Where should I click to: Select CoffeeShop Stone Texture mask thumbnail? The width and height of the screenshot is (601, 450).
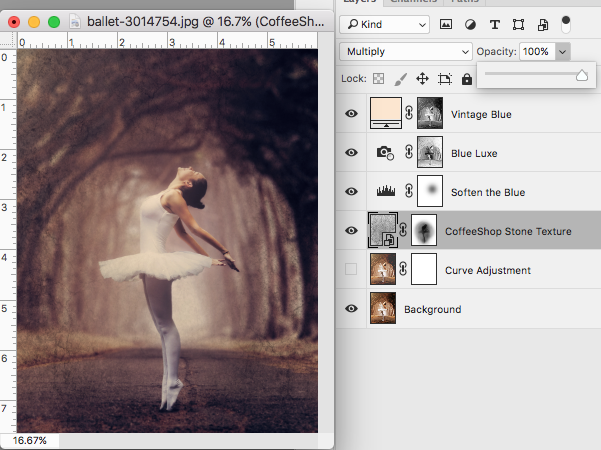[424, 230]
